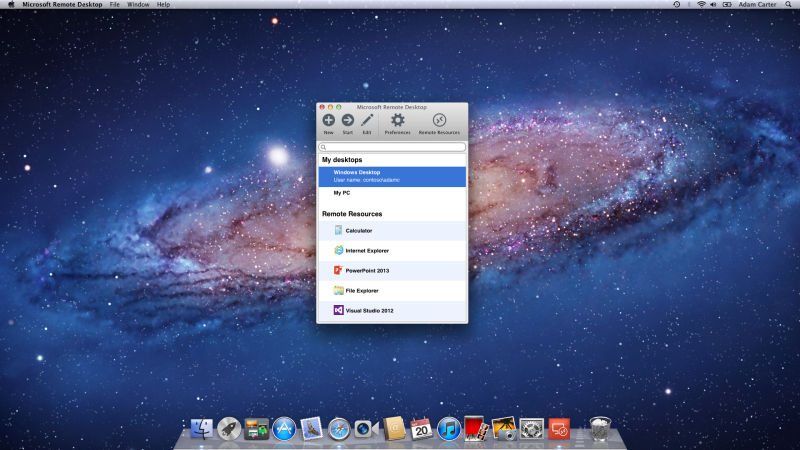800x450 pixels.
Task: Click the New desktop plus icon
Action: (x=329, y=120)
